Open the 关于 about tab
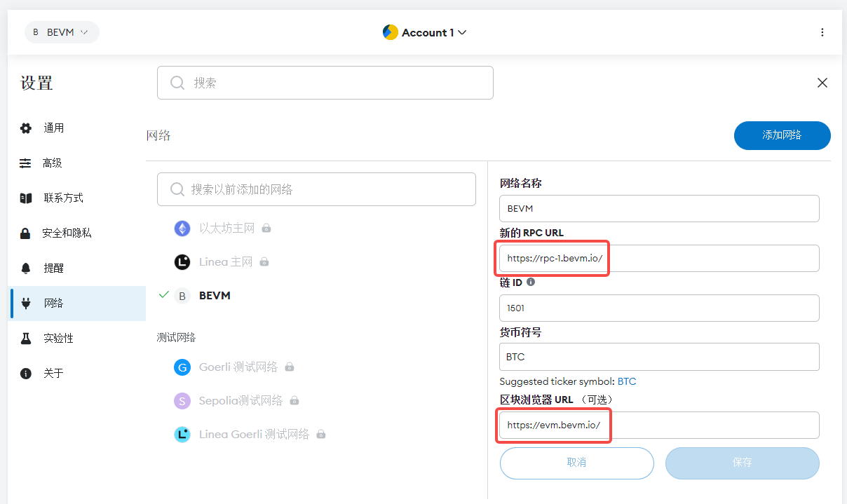The height and width of the screenshot is (504, 847). [77, 373]
